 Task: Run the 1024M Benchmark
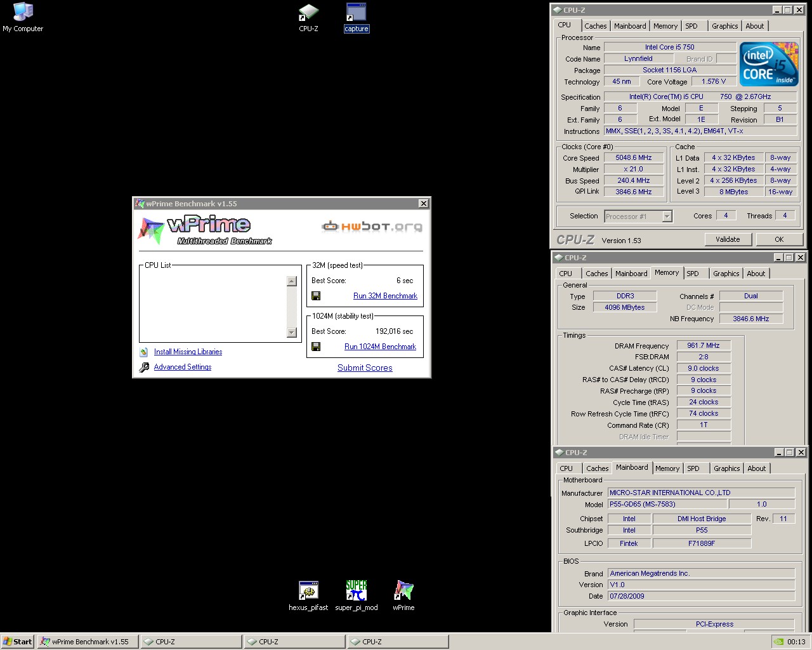point(380,347)
